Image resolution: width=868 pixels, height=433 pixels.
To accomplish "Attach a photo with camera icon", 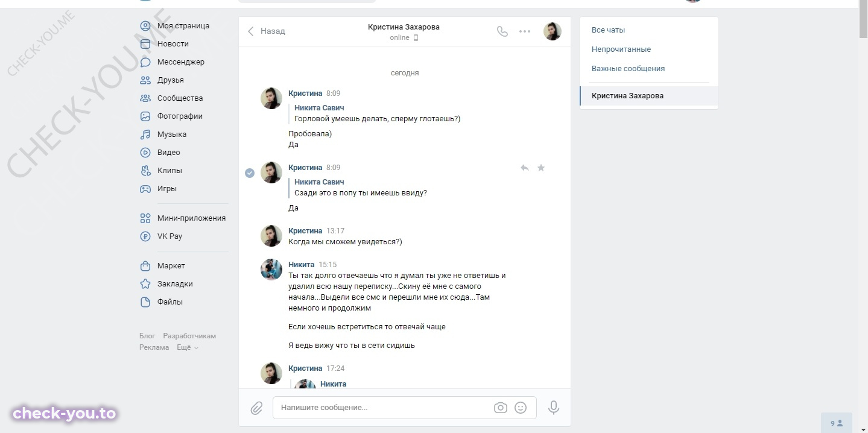I will point(501,408).
